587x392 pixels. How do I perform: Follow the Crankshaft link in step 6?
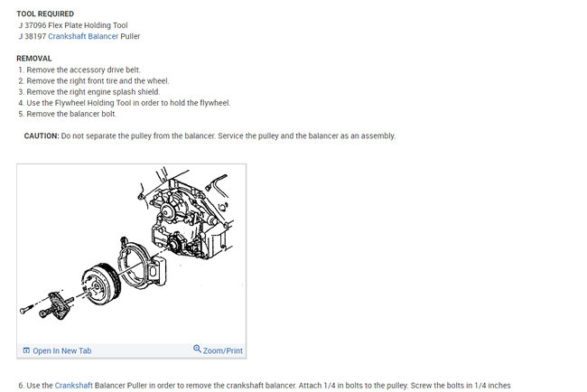coord(74,386)
